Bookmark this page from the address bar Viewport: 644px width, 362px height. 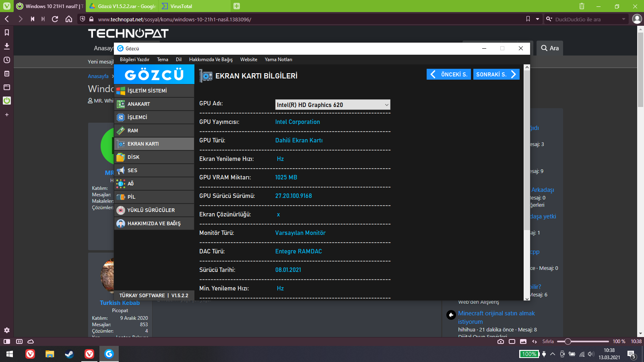click(528, 19)
